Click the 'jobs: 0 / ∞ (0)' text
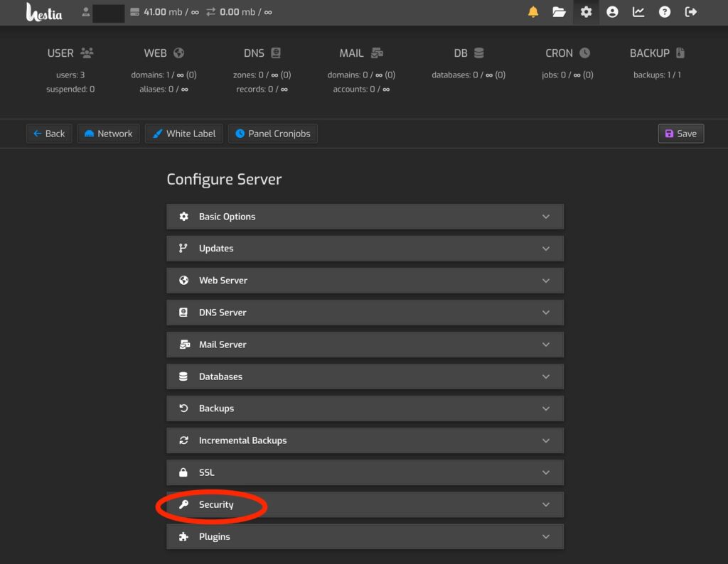The image size is (728, 564). tap(567, 75)
